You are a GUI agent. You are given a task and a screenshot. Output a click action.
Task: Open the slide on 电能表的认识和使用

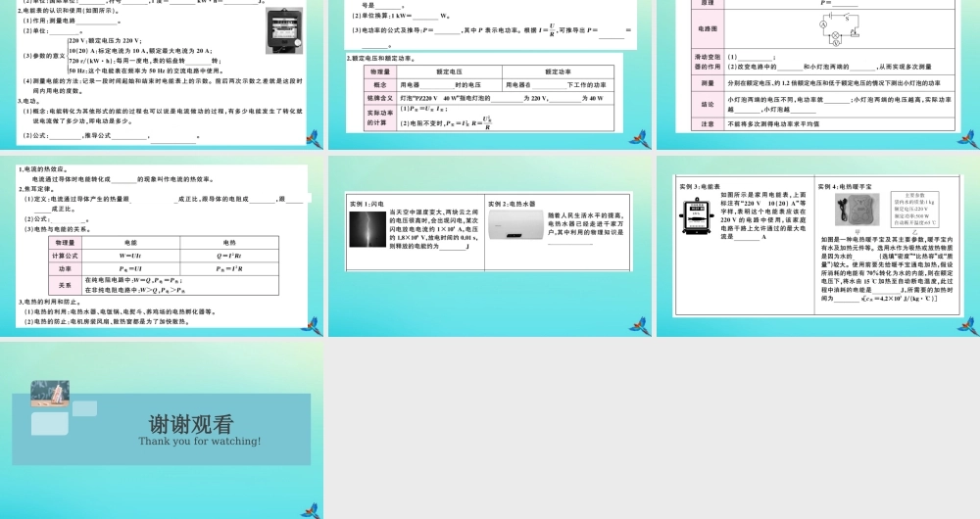pyautogui.click(x=162, y=74)
